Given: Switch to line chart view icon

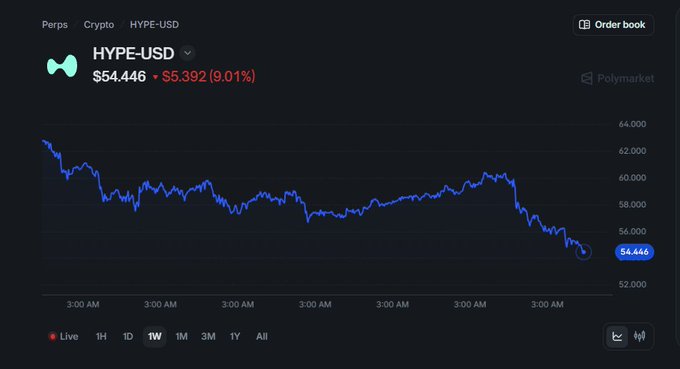Looking at the screenshot, I should click(617, 336).
